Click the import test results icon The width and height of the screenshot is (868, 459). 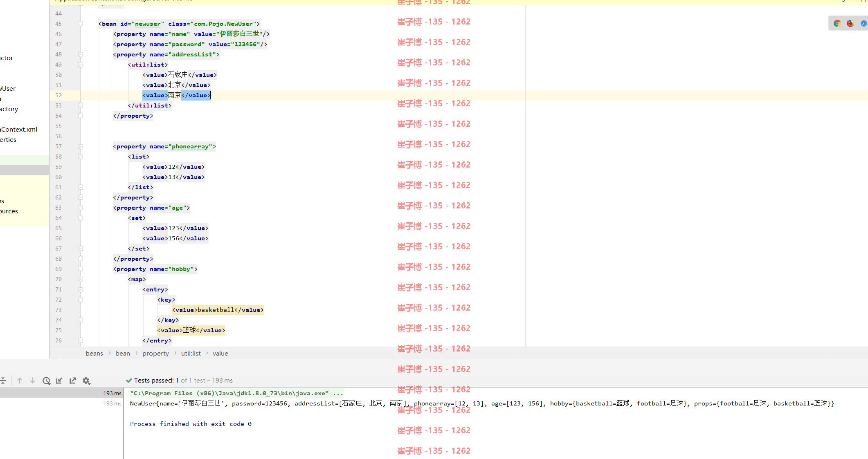pyautogui.click(x=59, y=381)
